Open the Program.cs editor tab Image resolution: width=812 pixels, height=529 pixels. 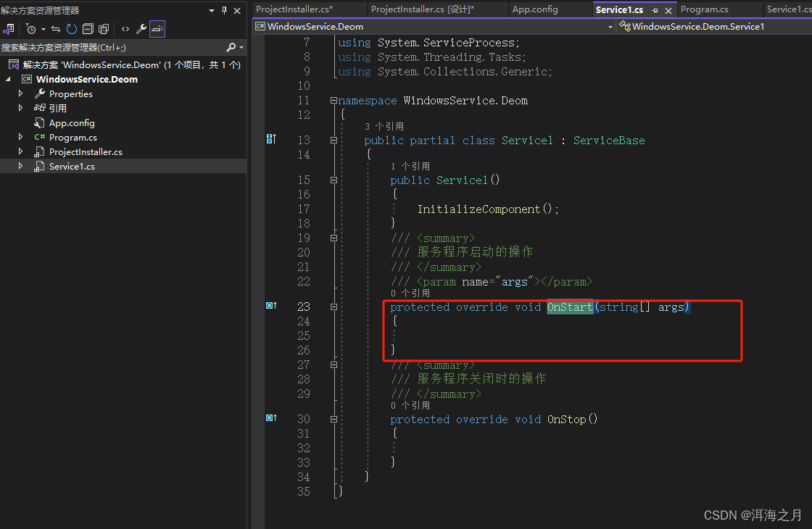pos(704,9)
